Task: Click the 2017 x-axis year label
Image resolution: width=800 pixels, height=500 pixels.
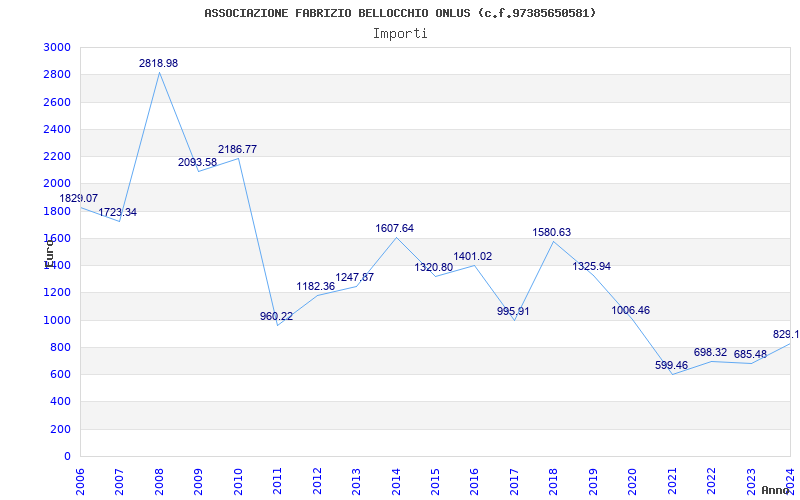Action: [514, 480]
